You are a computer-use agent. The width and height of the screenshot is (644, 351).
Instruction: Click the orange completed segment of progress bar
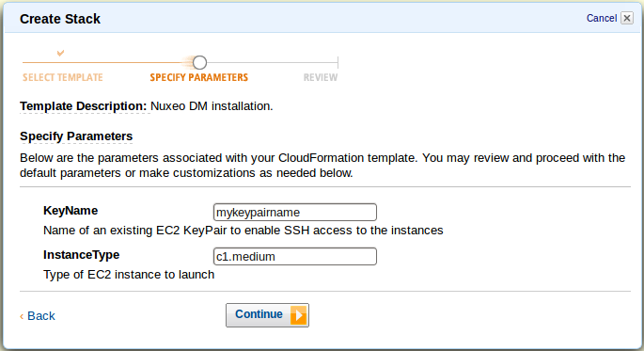tap(107, 62)
